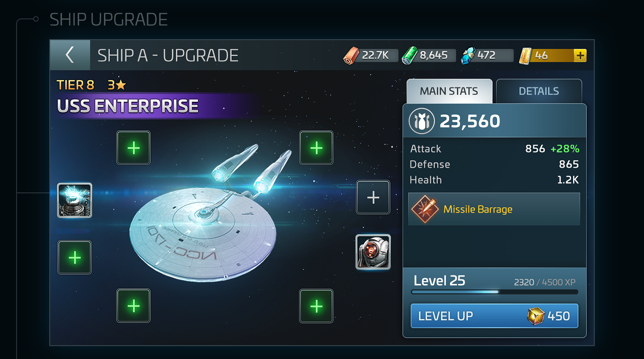This screenshot has width=644, height=359.
Task: Click the red ore resource counter
Action: pyautogui.click(x=371, y=56)
